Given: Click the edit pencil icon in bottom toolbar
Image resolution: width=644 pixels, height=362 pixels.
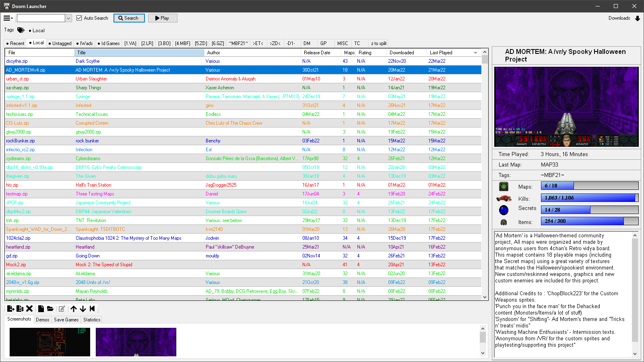Looking at the screenshot, I should click(x=62, y=309).
